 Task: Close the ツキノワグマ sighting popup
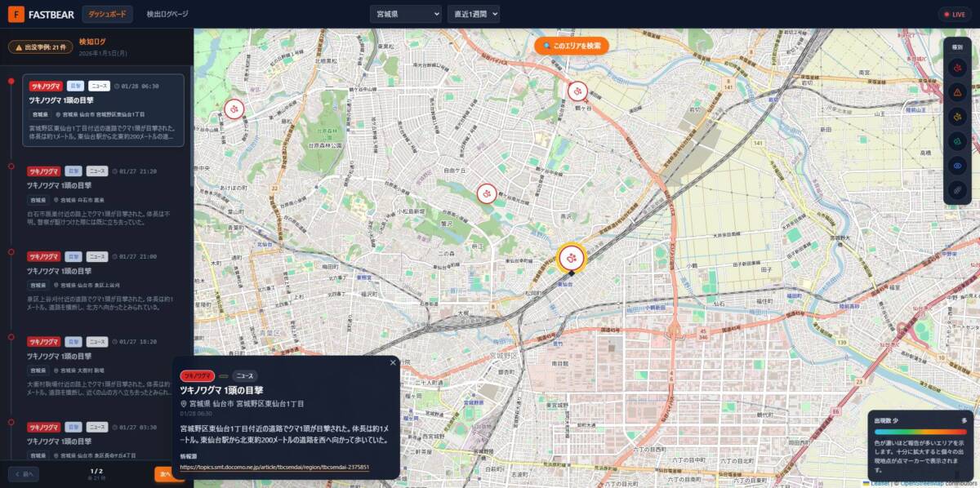(x=393, y=362)
